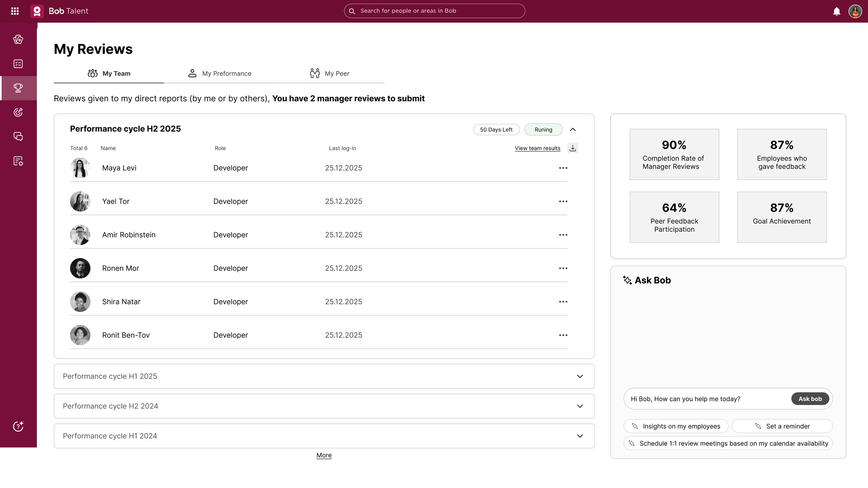Click the View team results link
This screenshot has width=868, height=488.
537,148
